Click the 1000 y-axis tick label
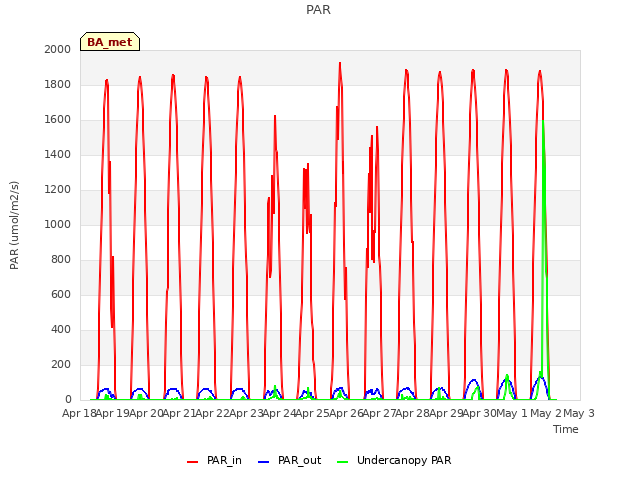This screenshot has height=480, width=640. pyautogui.click(x=58, y=224)
